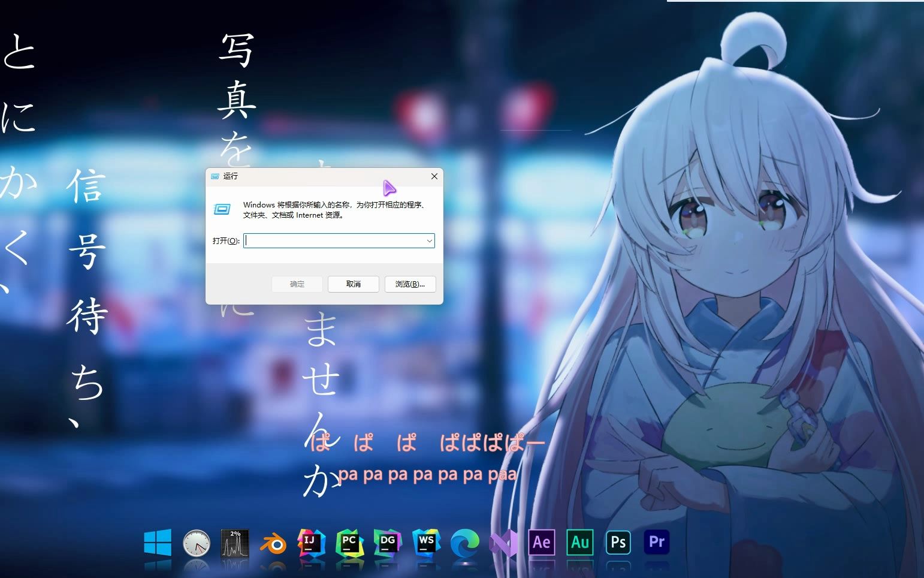Image resolution: width=924 pixels, height=578 pixels.
Task: Launch Adobe Photoshop from the dock
Action: (x=618, y=543)
